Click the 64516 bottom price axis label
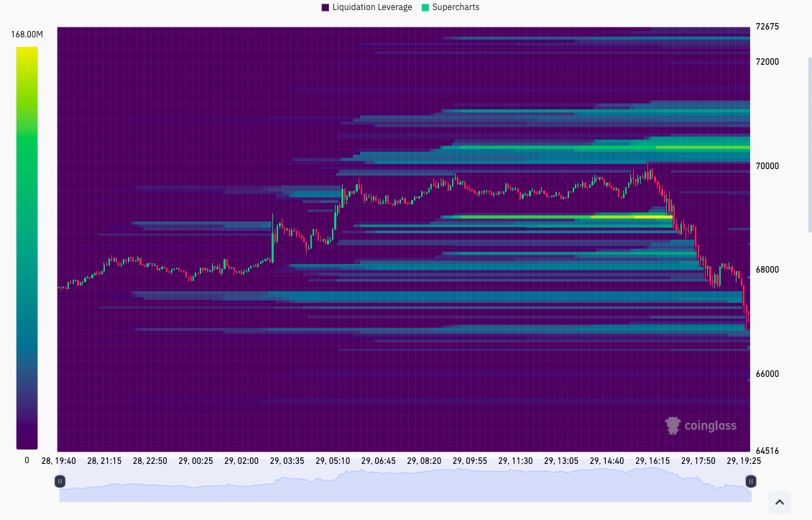Image resolution: width=812 pixels, height=520 pixels. [x=767, y=451]
